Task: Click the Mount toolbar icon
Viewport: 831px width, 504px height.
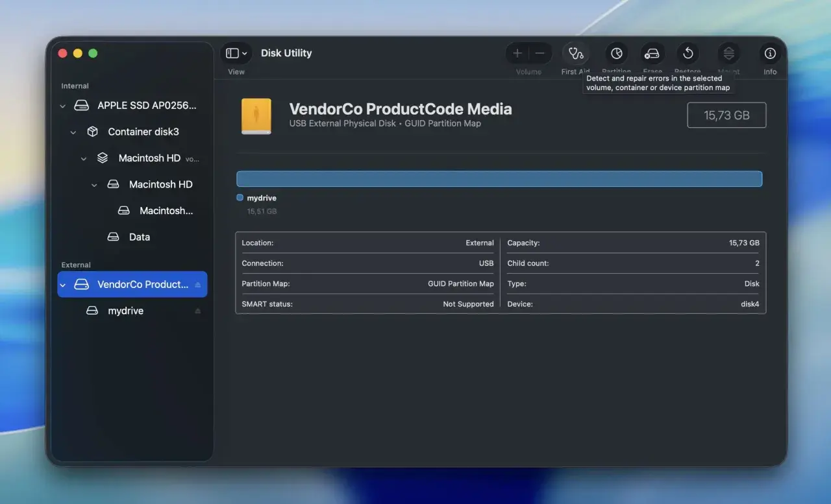Action: (728, 53)
